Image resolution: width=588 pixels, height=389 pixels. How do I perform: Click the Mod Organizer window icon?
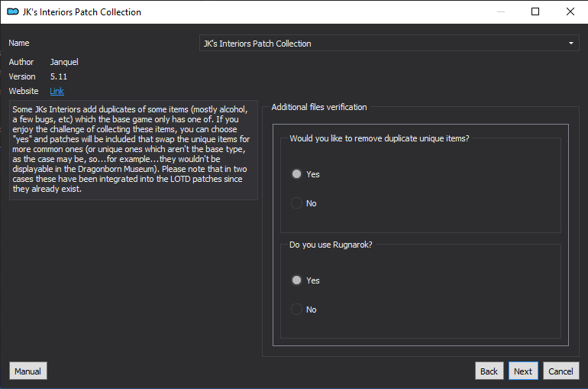13,11
